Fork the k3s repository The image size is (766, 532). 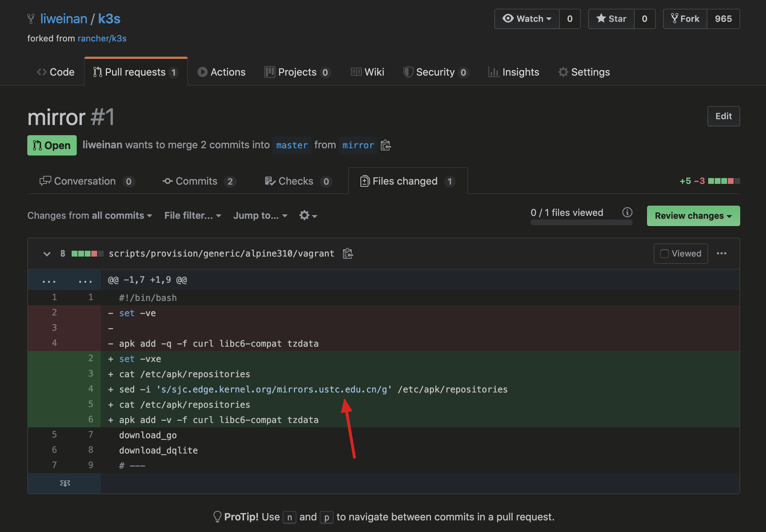click(x=685, y=19)
